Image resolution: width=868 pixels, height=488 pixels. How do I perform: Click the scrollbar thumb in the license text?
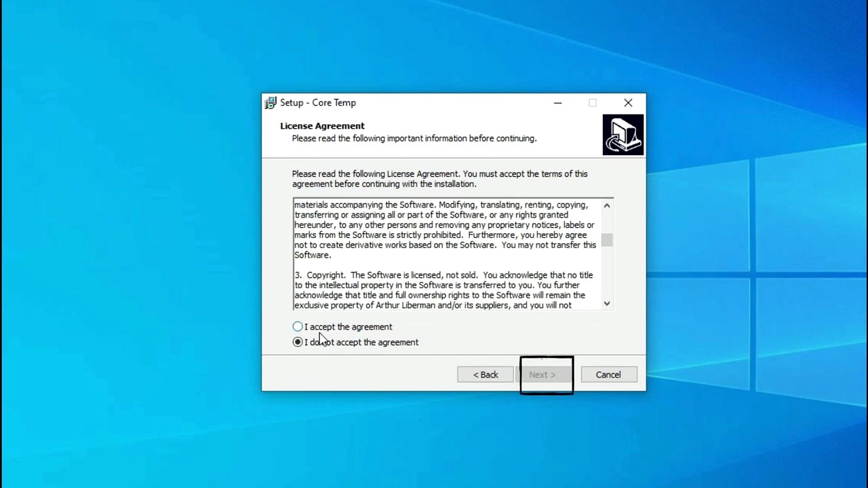pos(606,241)
